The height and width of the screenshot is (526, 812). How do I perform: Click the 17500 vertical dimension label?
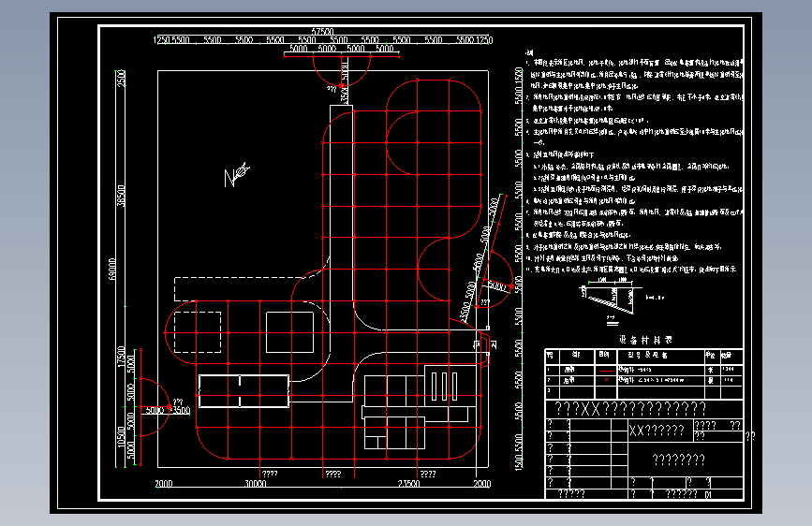click(121, 357)
